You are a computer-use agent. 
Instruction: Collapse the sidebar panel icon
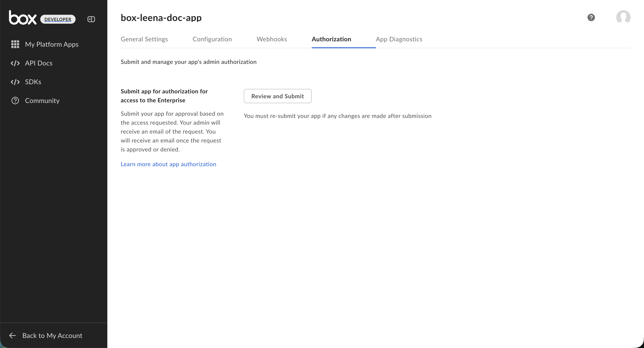click(x=91, y=19)
